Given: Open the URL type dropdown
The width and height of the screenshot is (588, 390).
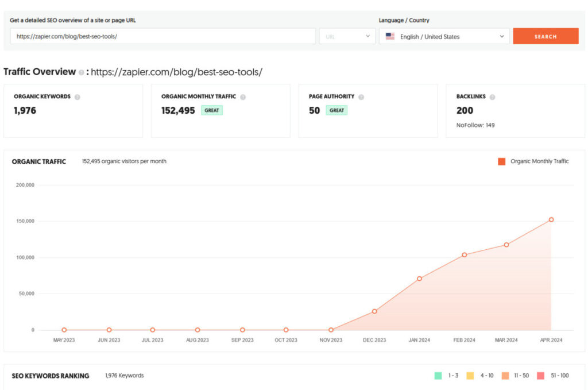Looking at the screenshot, I should click(x=347, y=36).
